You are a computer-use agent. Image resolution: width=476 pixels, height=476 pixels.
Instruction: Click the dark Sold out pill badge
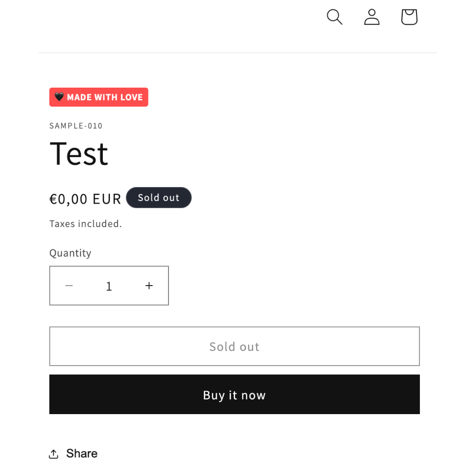pos(159,198)
